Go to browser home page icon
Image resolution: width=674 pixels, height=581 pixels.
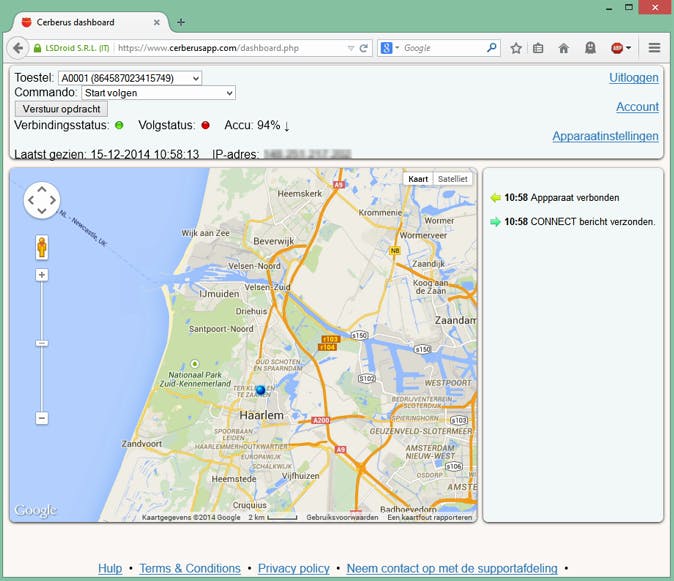pyautogui.click(x=564, y=48)
